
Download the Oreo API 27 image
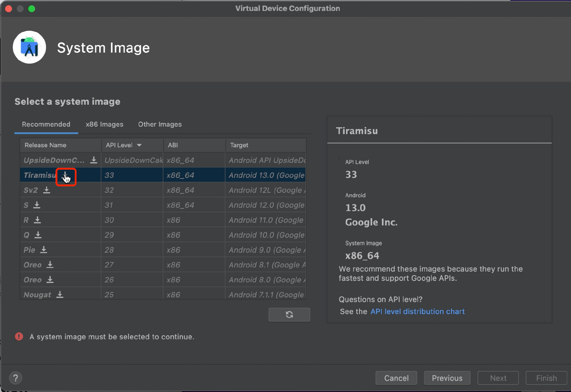point(50,265)
